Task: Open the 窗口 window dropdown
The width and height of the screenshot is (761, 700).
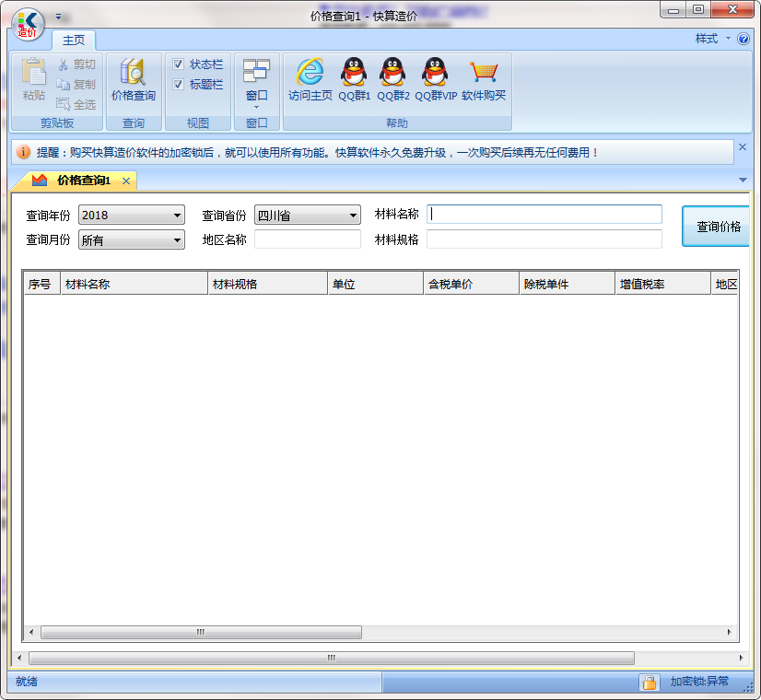Action: [x=256, y=83]
